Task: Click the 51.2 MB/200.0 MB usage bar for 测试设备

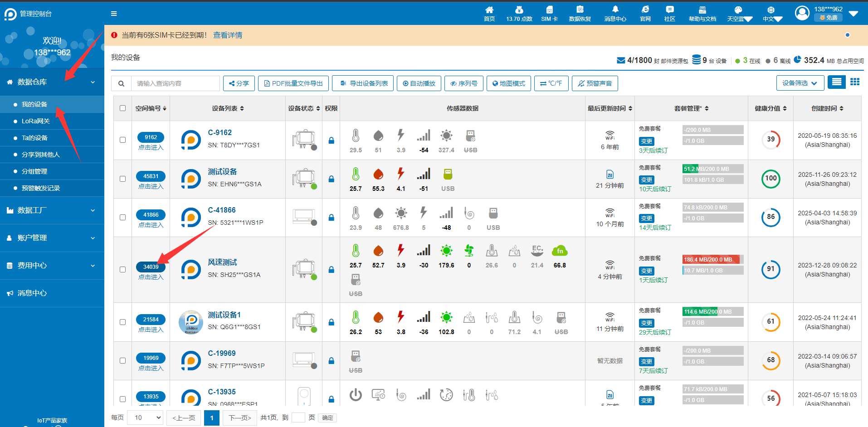Action: (x=713, y=169)
